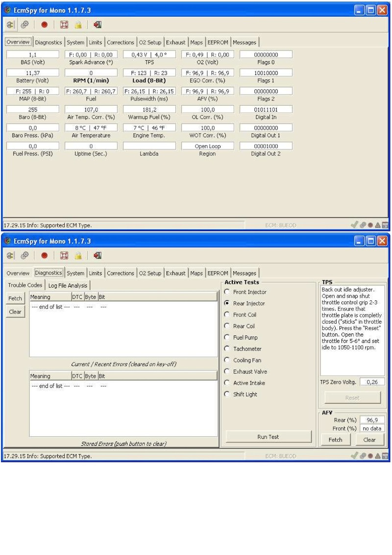
Task: Click the record dot icon in the top window status bar
Action: pyautogui.click(x=370, y=225)
